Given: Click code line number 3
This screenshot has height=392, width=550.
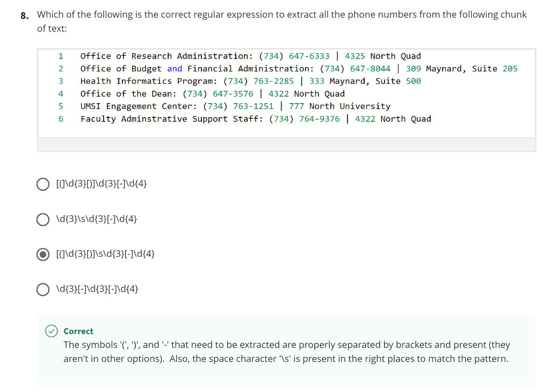Looking at the screenshot, I should pos(61,81).
